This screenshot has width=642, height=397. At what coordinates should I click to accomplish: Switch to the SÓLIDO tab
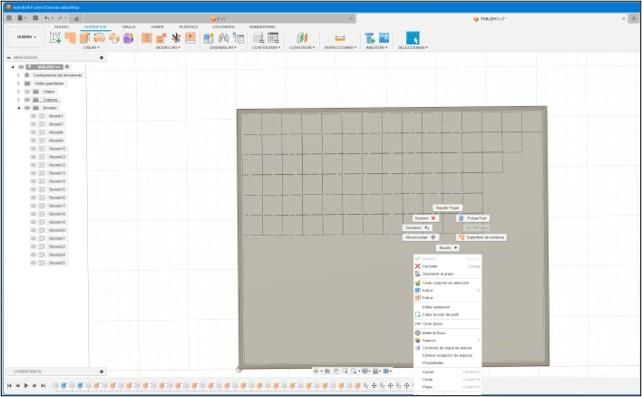(61, 27)
